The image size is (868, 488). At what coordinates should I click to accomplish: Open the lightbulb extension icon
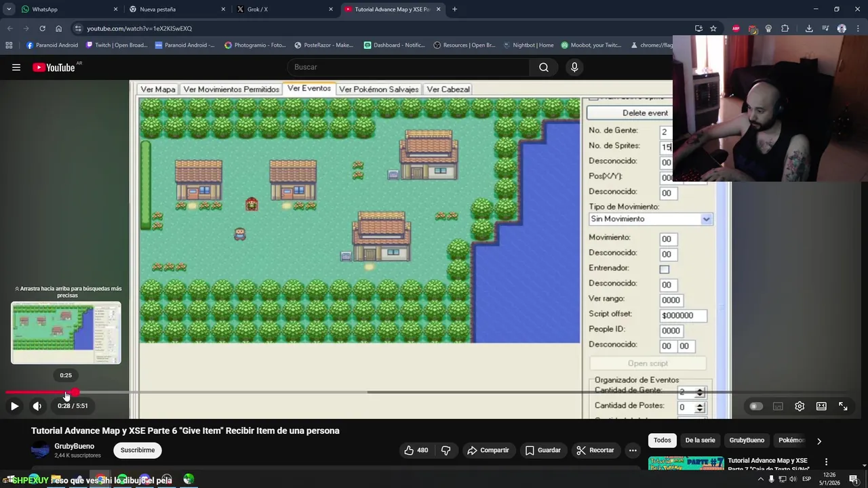[768, 28]
